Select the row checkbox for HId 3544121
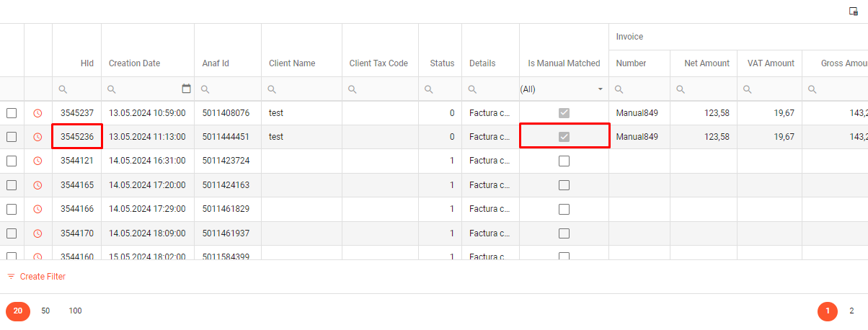This screenshot has width=868, height=330. 12,161
